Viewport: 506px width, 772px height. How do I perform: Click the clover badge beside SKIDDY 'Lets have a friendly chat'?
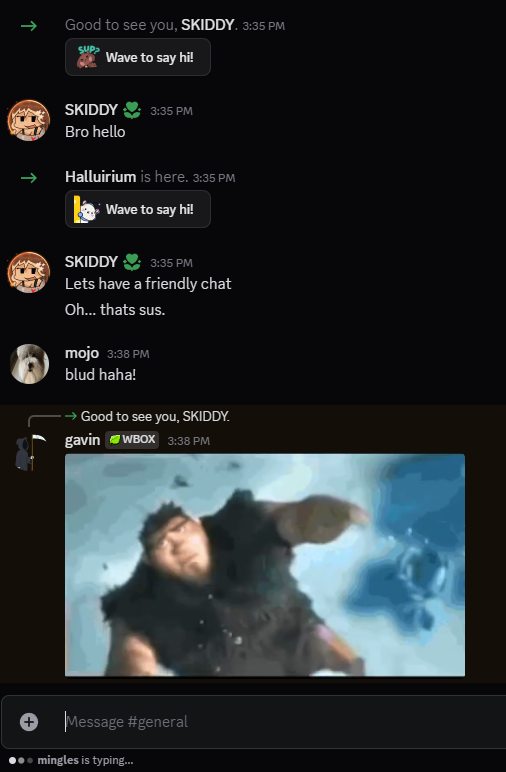click(x=131, y=262)
